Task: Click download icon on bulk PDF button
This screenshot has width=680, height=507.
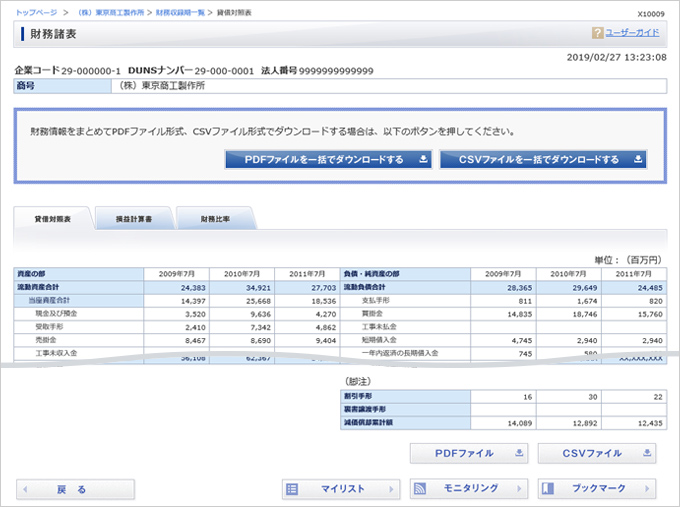Action: (x=423, y=159)
